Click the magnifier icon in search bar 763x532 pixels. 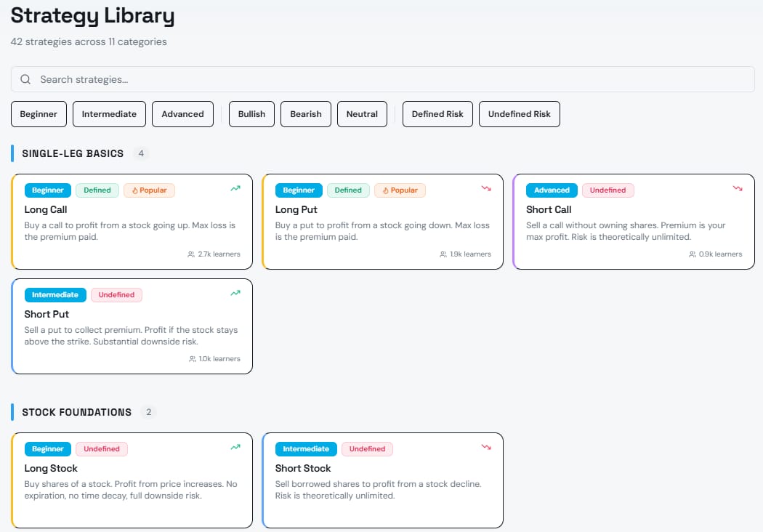click(x=25, y=79)
